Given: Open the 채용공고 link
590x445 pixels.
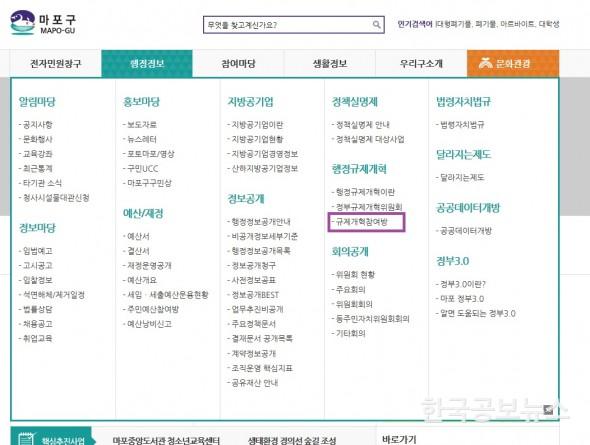Looking at the screenshot, I should [x=37, y=324].
